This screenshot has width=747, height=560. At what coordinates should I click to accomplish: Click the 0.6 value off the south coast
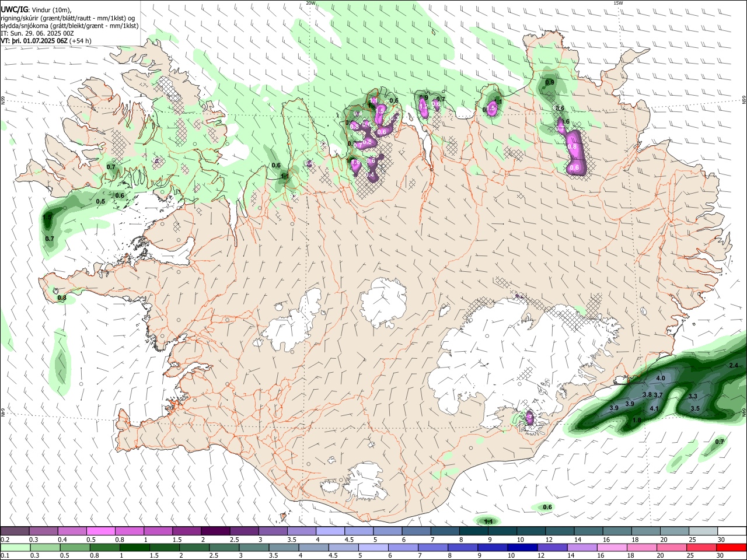[x=547, y=507]
